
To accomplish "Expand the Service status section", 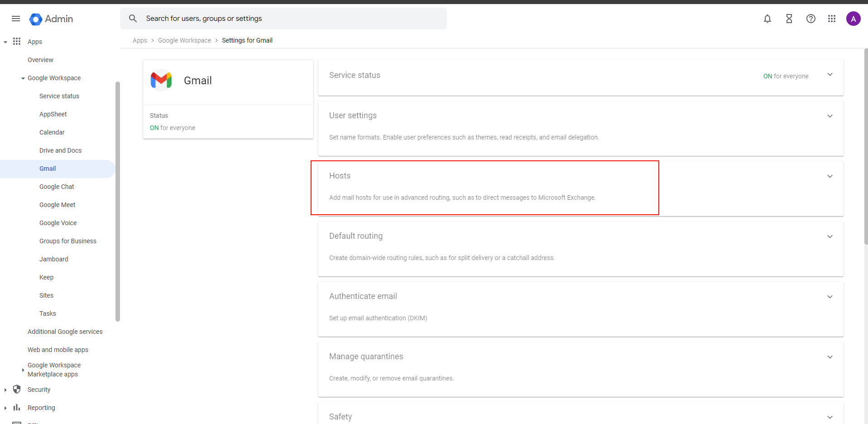I will click(830, 75).
